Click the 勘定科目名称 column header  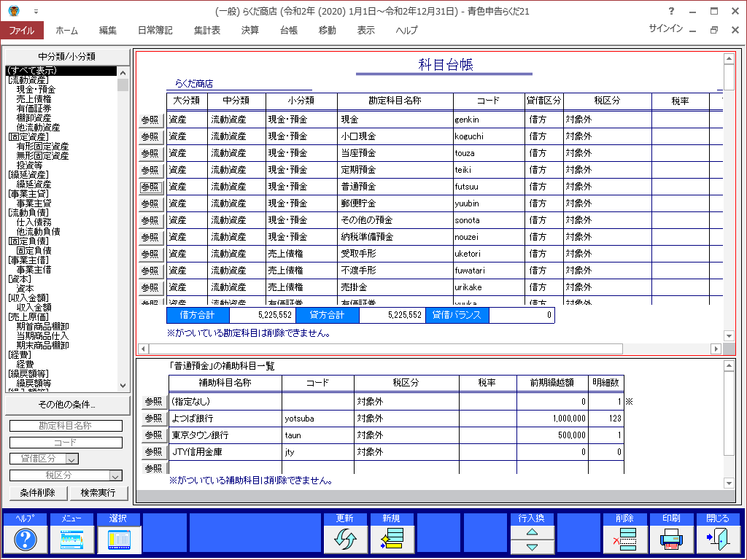tap(395, 101)
